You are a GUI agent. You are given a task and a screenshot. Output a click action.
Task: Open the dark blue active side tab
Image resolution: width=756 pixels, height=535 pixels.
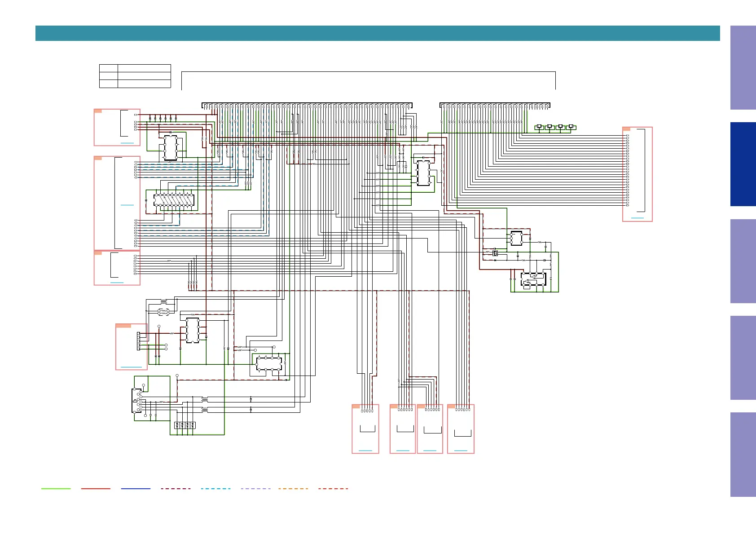click(743, 164)
